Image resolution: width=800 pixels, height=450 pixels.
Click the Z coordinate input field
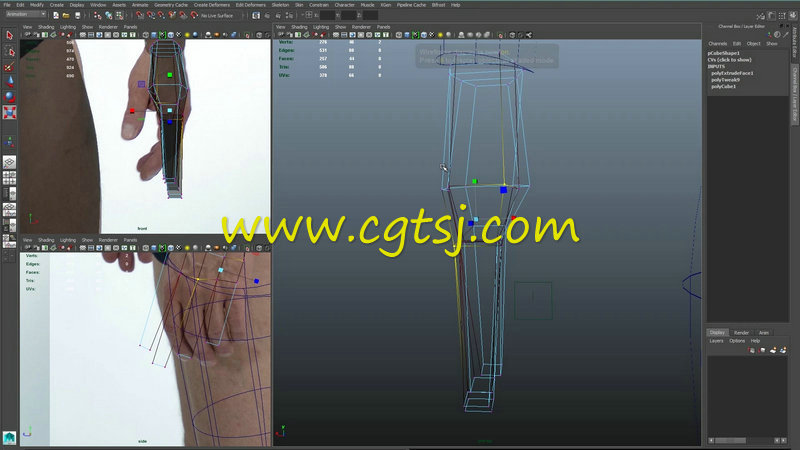[x=370, y=15]
